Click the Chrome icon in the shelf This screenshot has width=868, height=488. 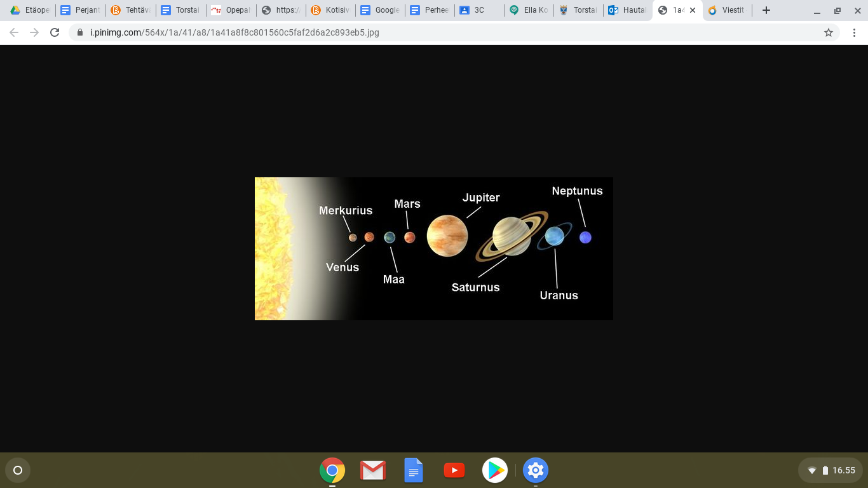(x=332, y=470)
